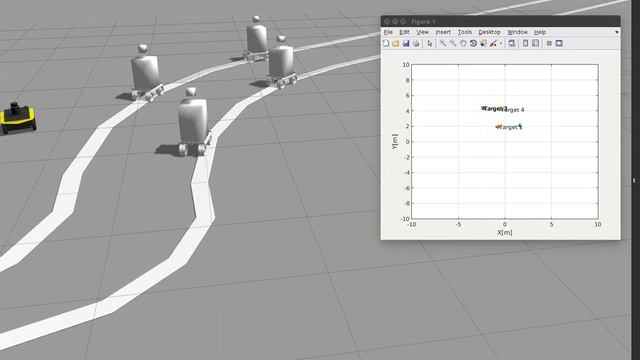Select the Zoom Out tool

pos(453,43)
